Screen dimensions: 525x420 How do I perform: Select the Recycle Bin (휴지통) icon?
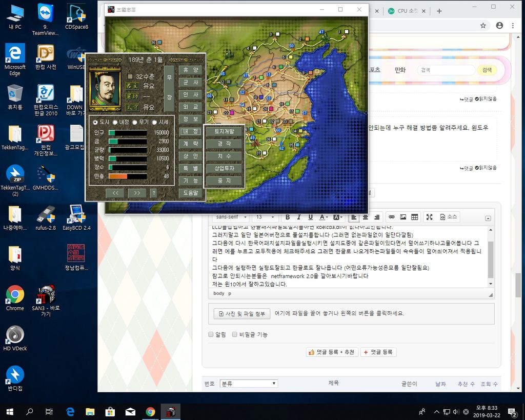[x=15, y=97]
